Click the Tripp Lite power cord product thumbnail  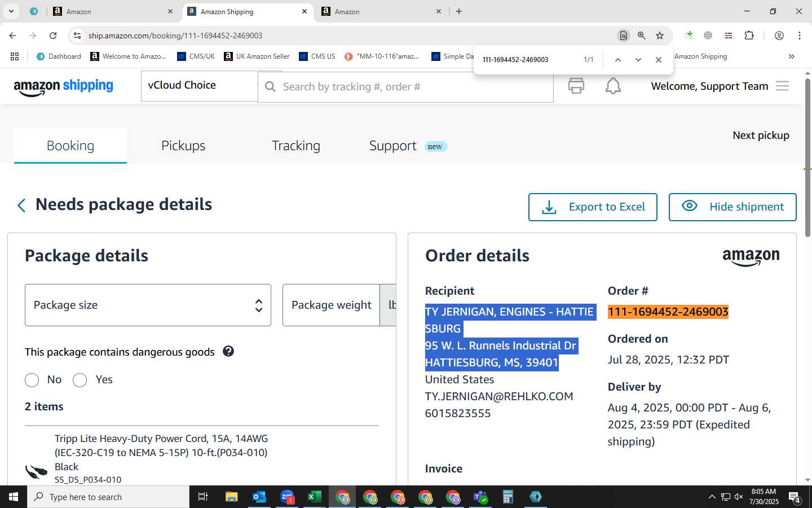click(x=37, y=471)
